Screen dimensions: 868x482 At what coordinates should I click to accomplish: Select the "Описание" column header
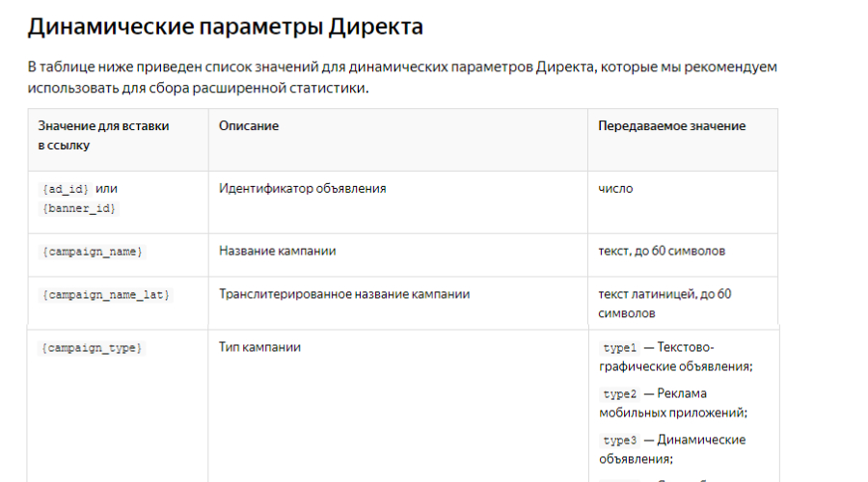point(249,126)
